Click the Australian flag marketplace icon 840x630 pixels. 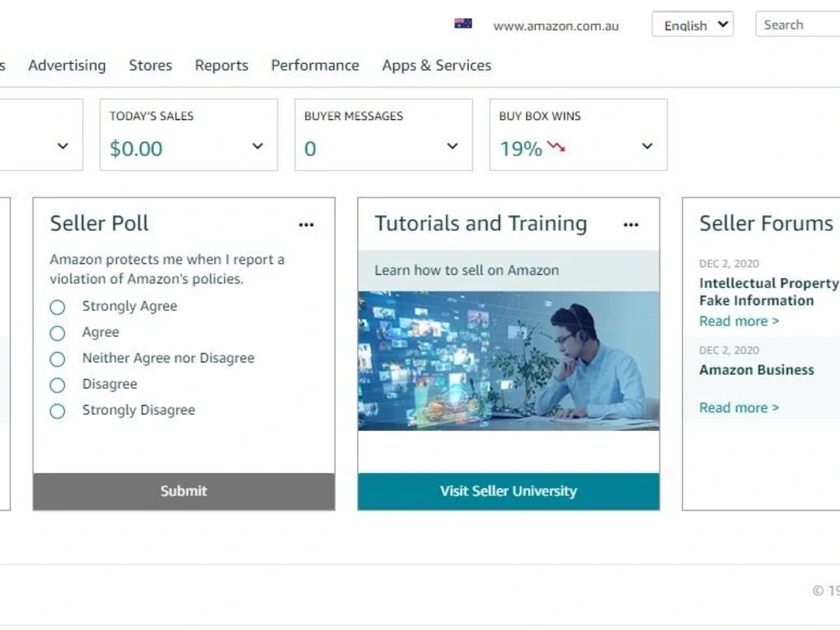[463, 24]
